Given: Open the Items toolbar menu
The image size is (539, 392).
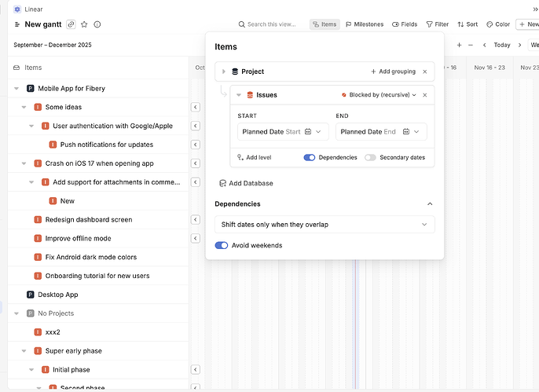Looking at the screenshot, I should (x=324, y=24).
